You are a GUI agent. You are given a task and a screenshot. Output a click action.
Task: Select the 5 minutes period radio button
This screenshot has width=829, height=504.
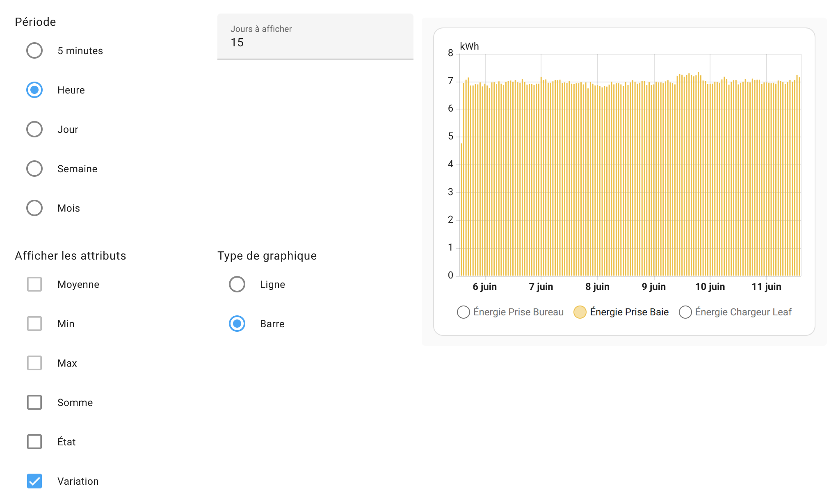point(34,50)
